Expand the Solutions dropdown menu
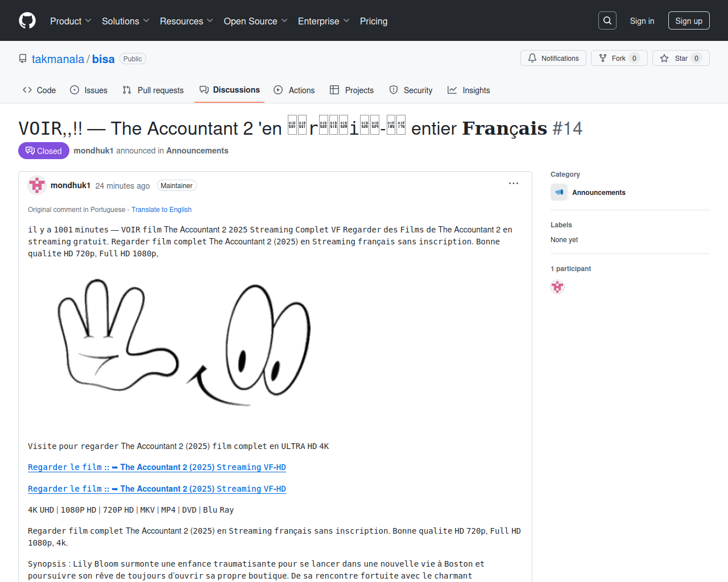 [126, 21]
